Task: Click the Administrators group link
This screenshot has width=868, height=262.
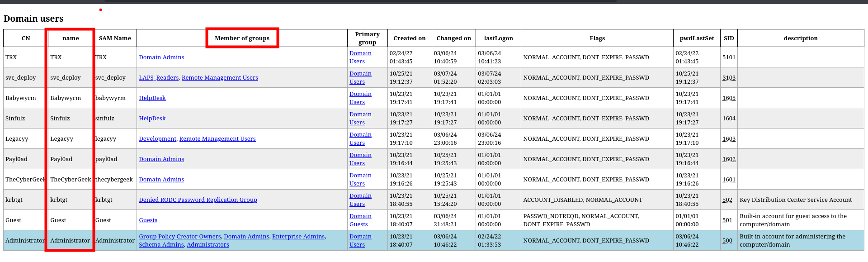Action: 208,245
